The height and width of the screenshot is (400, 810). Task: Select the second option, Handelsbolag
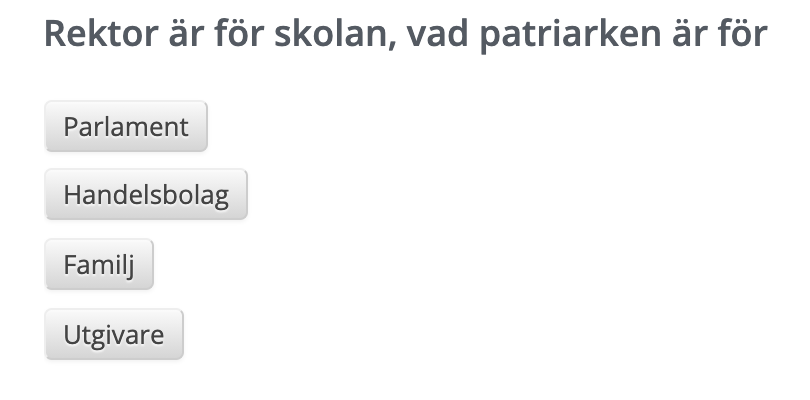coord(146,194)
